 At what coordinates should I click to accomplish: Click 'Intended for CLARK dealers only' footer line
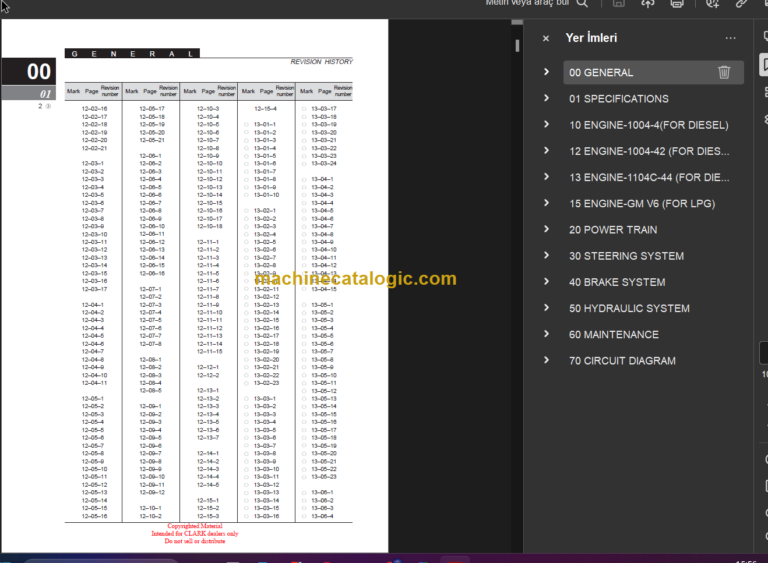(195, 534)
